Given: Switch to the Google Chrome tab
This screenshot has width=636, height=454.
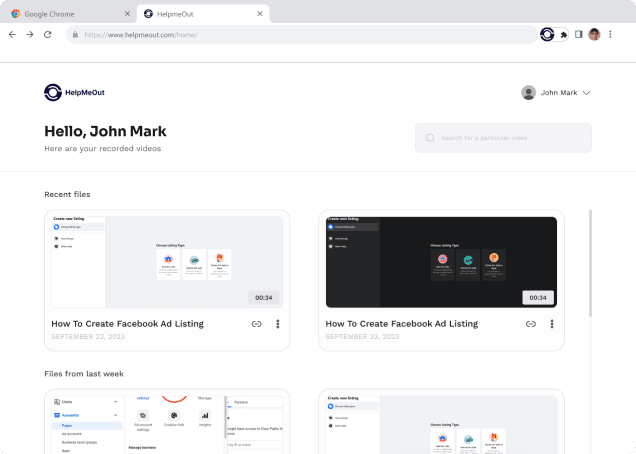Looking at the screenshot, I should (65, 14).
